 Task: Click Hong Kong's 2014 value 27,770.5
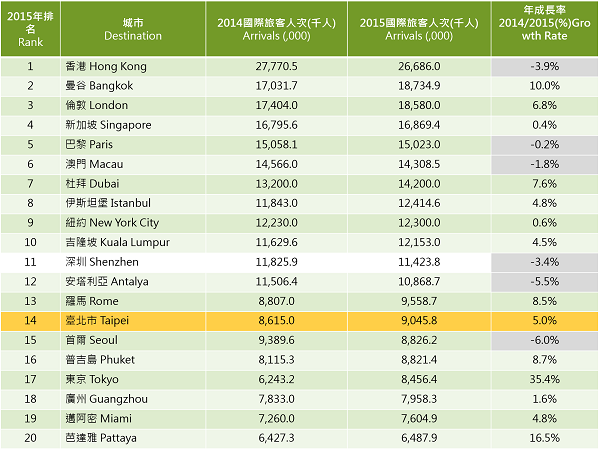coord(276,67)
